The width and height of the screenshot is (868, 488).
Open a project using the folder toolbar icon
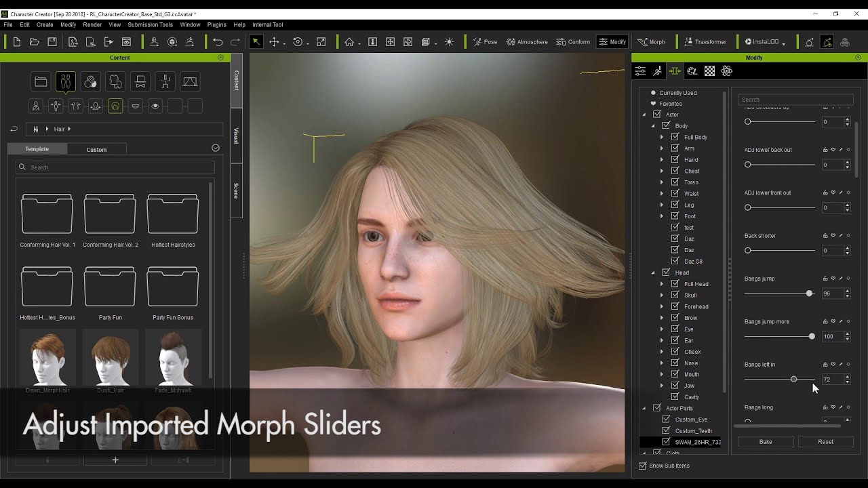click(34, 42)
